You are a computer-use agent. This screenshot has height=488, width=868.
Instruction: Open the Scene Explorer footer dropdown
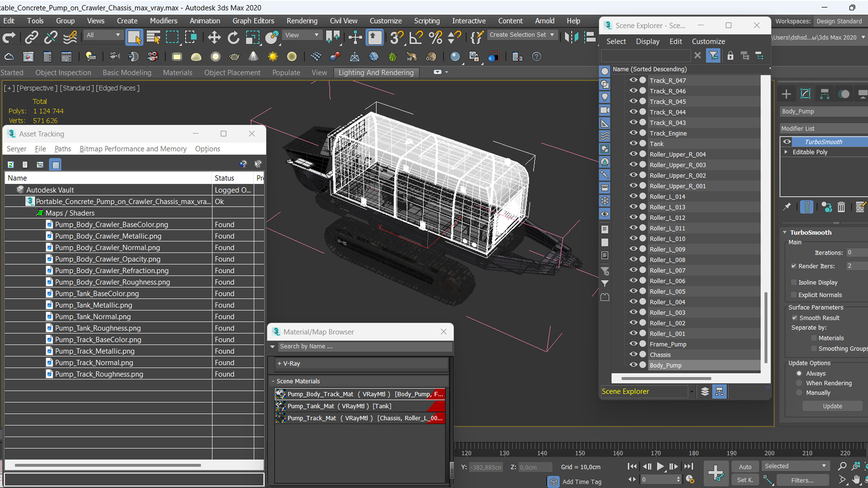[x=692, y=392]
